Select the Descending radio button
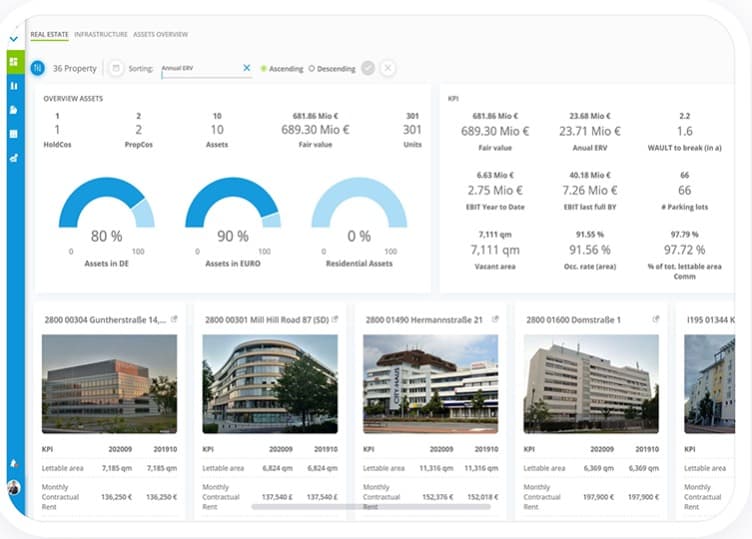 tap(312, 69)
